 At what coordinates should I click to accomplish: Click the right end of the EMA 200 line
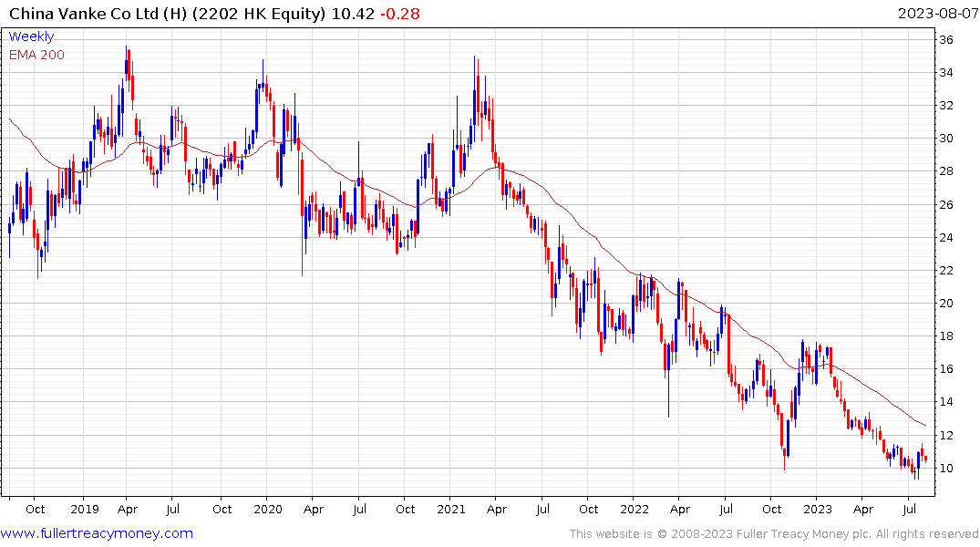click(925, 425)
